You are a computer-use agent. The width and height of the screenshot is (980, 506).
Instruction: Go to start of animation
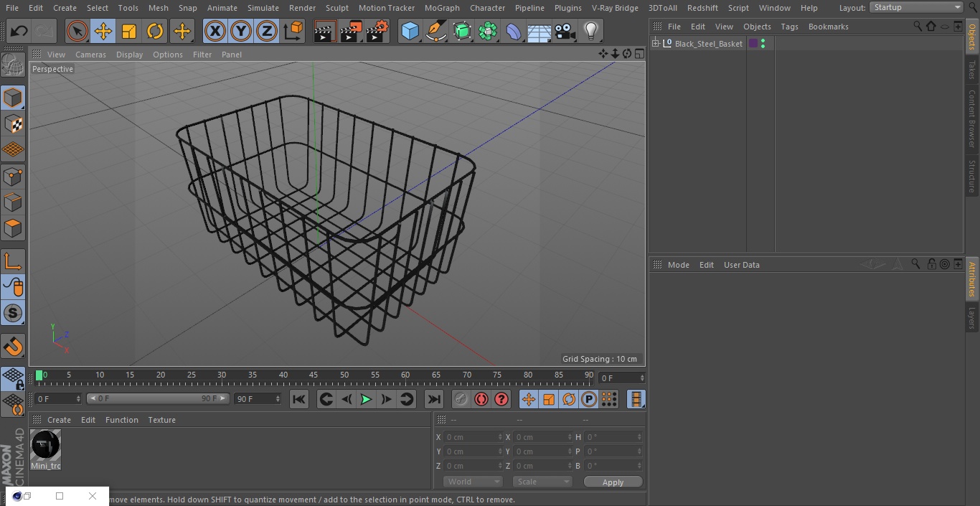pyautogui.click(x=299, y=399)
